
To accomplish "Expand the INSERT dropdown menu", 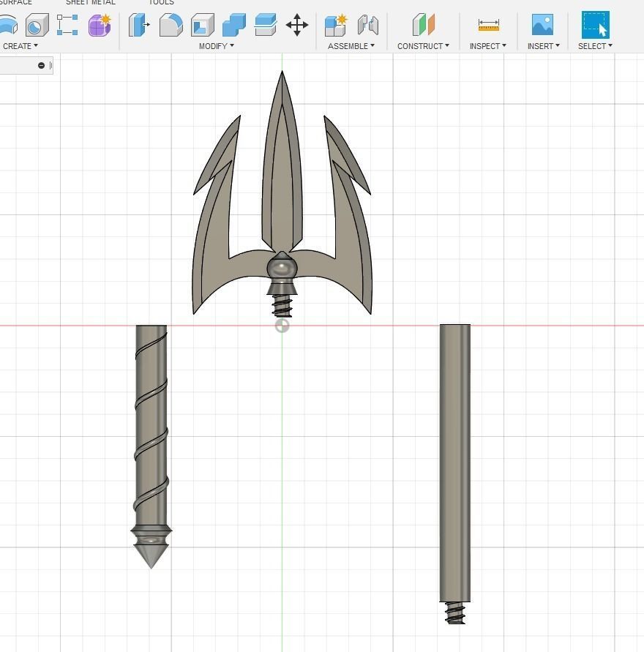I will coord(544,46).
